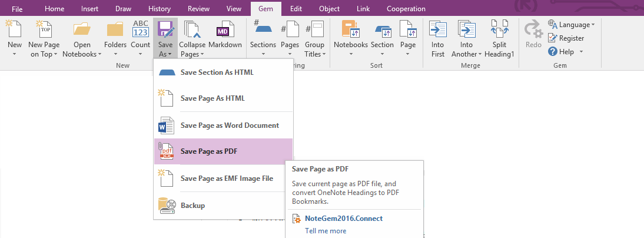Click the Merge Into First icon
This screenshot has height=238, width=644.
tap(438, 29)
